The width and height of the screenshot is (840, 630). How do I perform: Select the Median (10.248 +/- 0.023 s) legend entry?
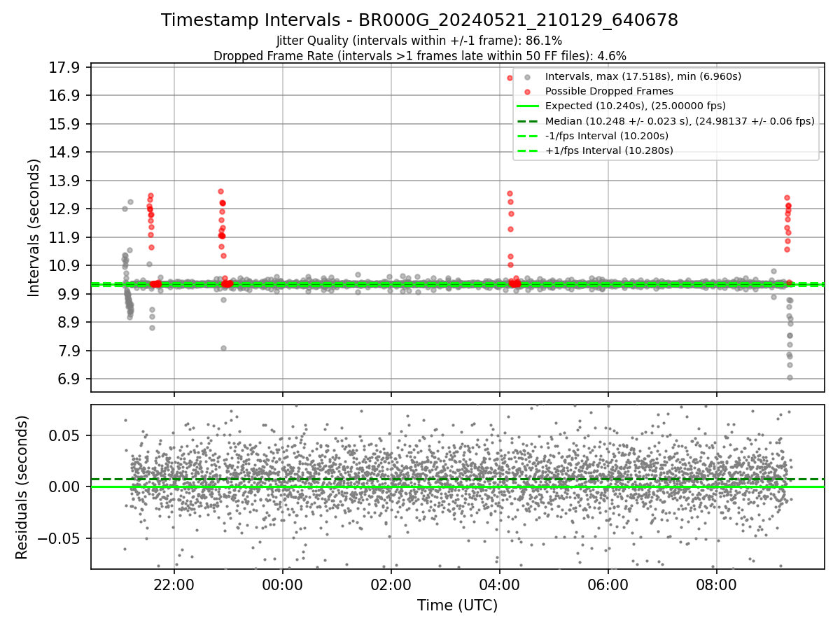coord(680,121)
